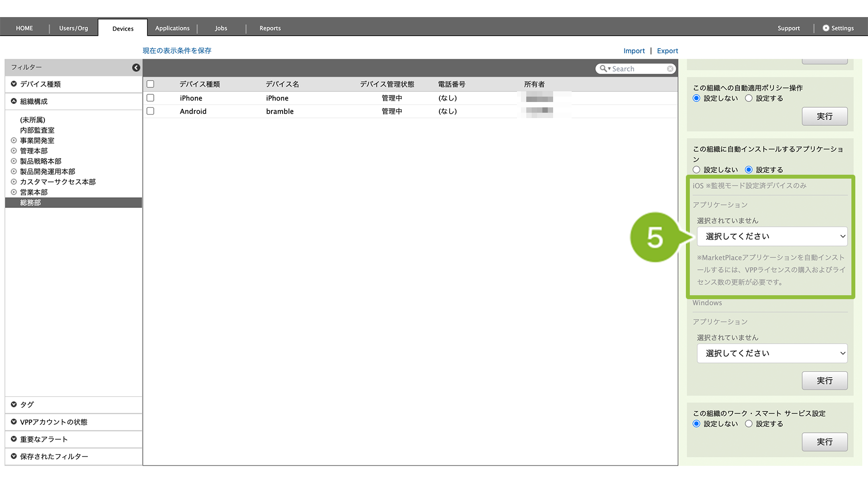Expand the 営業本部 organization node

click(x=14, y=192)
